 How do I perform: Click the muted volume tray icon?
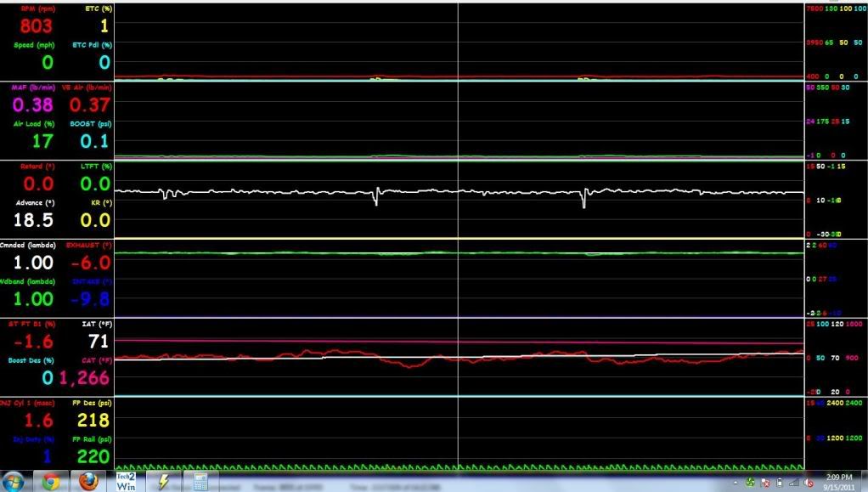click(x=808, y=483)
